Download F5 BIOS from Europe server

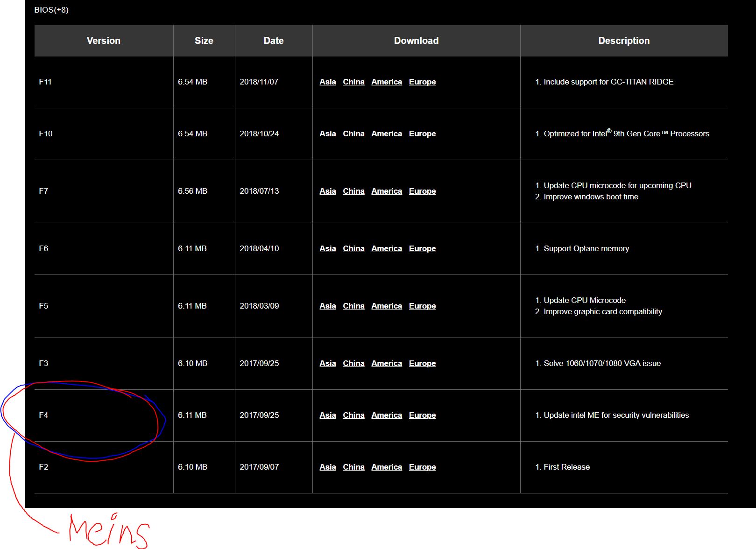tap(422, 306)
